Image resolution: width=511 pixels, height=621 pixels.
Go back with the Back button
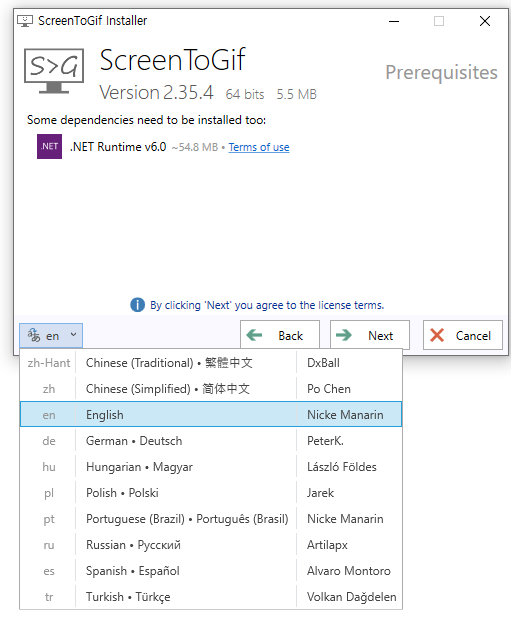pyautogui.click(x=280, y=335)
